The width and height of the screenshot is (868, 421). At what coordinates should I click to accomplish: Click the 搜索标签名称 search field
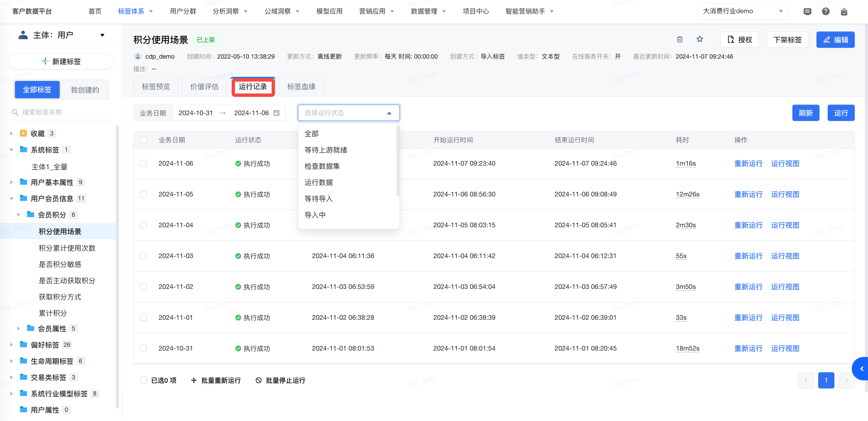61,112
